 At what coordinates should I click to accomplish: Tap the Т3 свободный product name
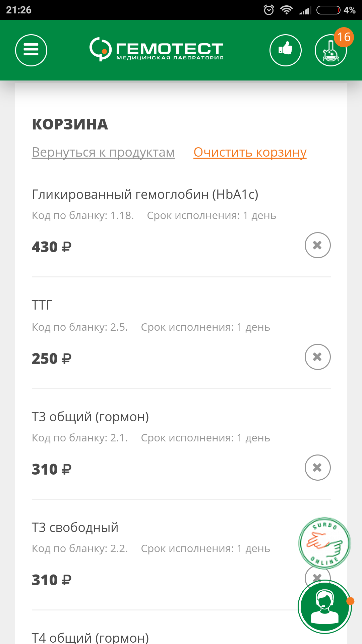[x=75, y=528]
